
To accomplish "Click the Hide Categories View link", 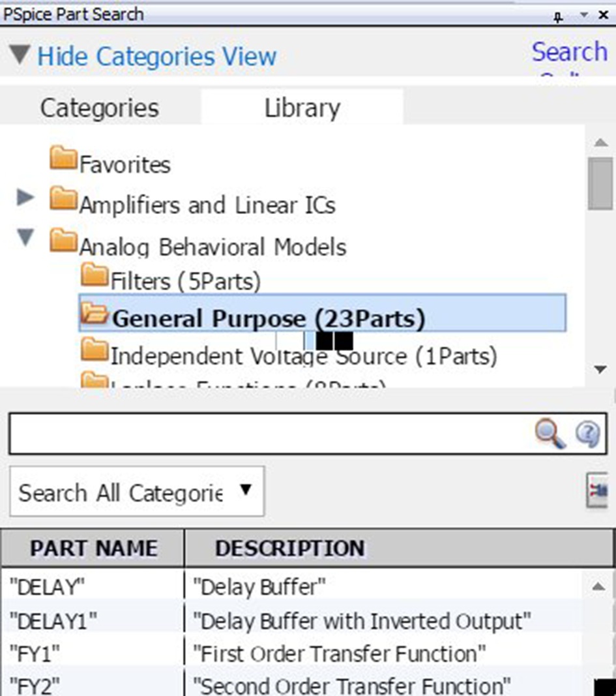I will point(156,56).
